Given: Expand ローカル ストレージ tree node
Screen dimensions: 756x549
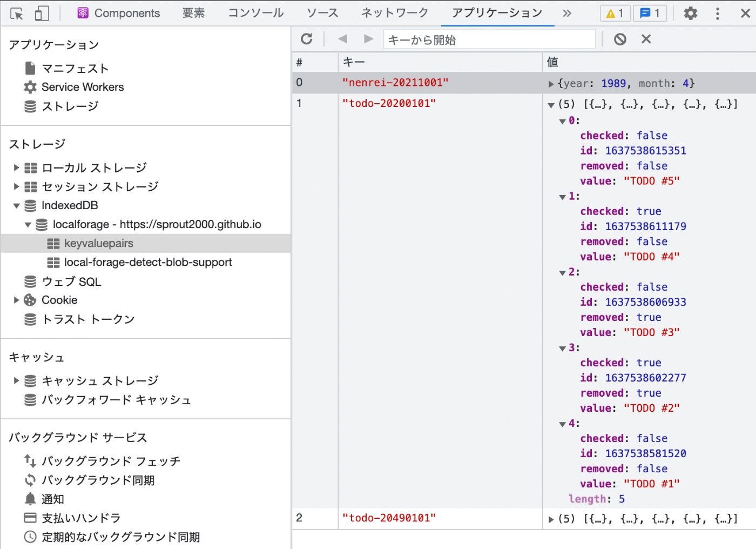Looking at the screenshot, I should tap(17, 168).
